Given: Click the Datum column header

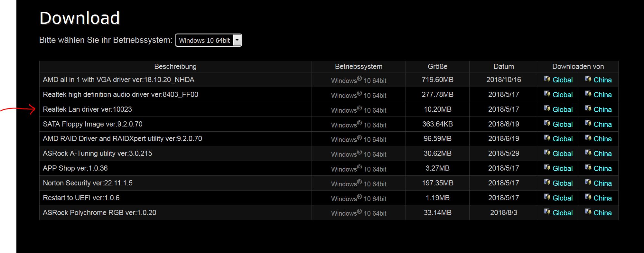Looking at the screenshot, I should 504,67.
